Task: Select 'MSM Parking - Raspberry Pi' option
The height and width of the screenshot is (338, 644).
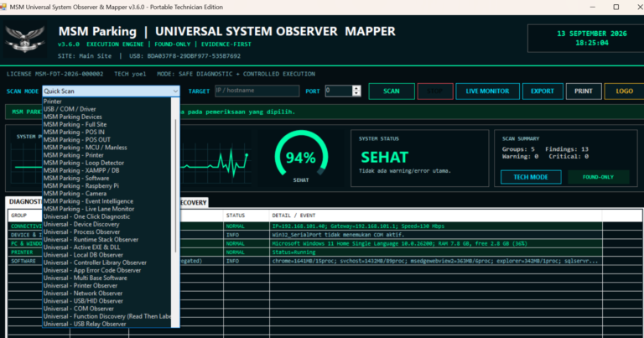Action: click(81, 185)
